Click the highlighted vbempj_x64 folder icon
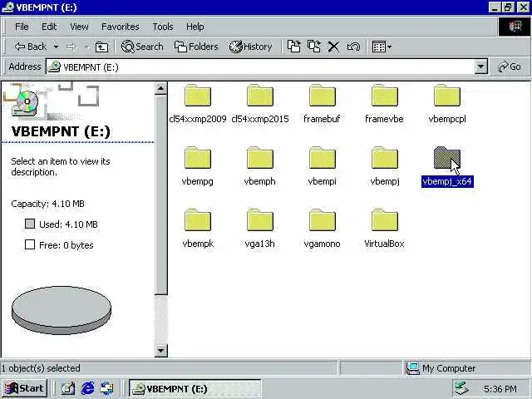The height and width of the screenshot is (399, 532). click(447, 158)
